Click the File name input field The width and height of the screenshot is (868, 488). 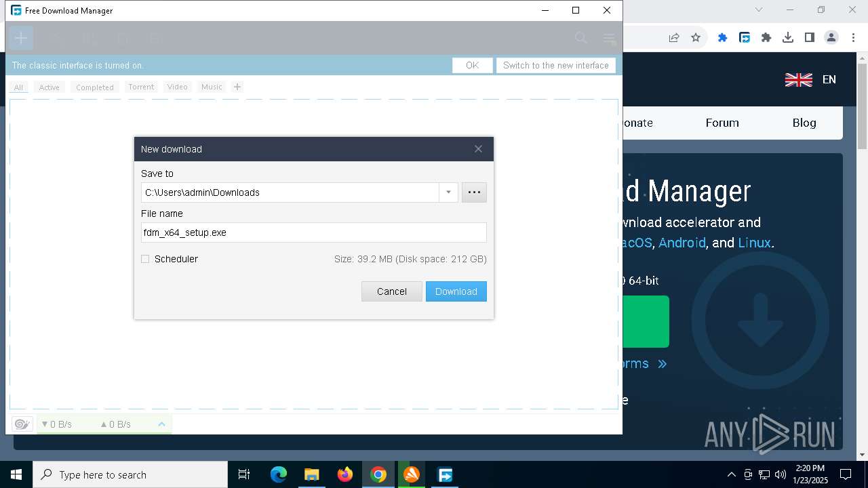[x=314, y=232]
